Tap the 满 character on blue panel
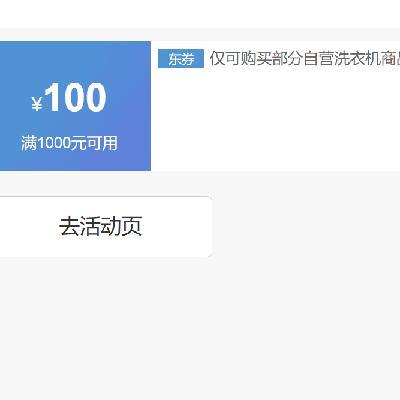This screenshot has height=400, width=400. click(29, 143)
